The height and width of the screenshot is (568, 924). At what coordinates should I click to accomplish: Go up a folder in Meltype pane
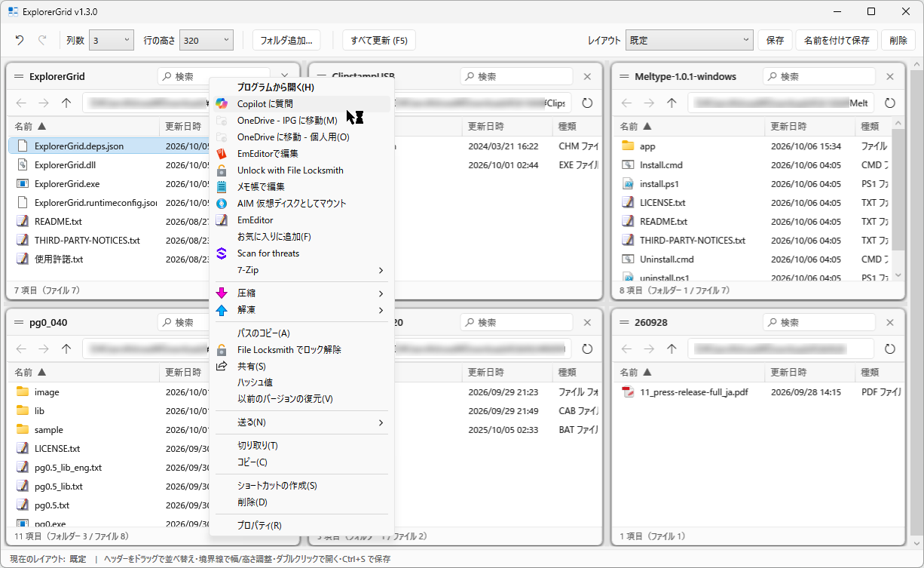click(x=672, y=103)
